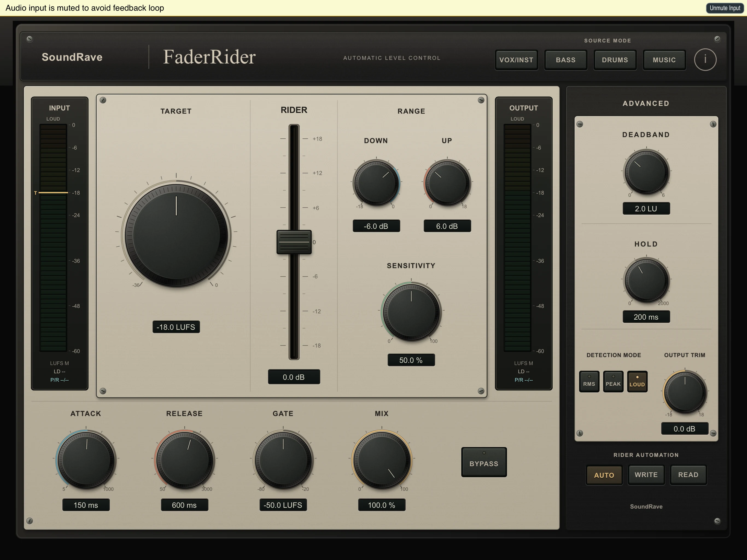747x560 pixels.
Task: Set detection mode to RMS
Action: (589, 381)
